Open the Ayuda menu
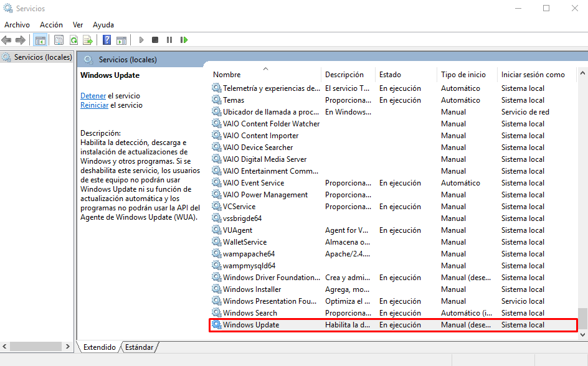588x366 pixels. click(x=103, y=25)
